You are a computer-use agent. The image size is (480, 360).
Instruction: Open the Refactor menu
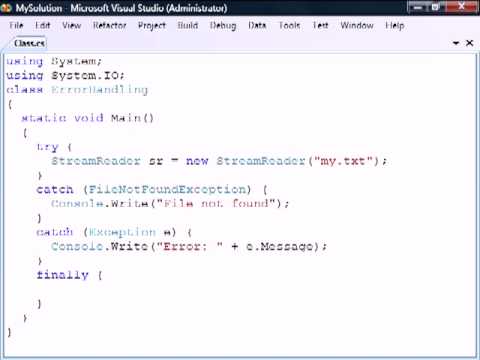110,25
